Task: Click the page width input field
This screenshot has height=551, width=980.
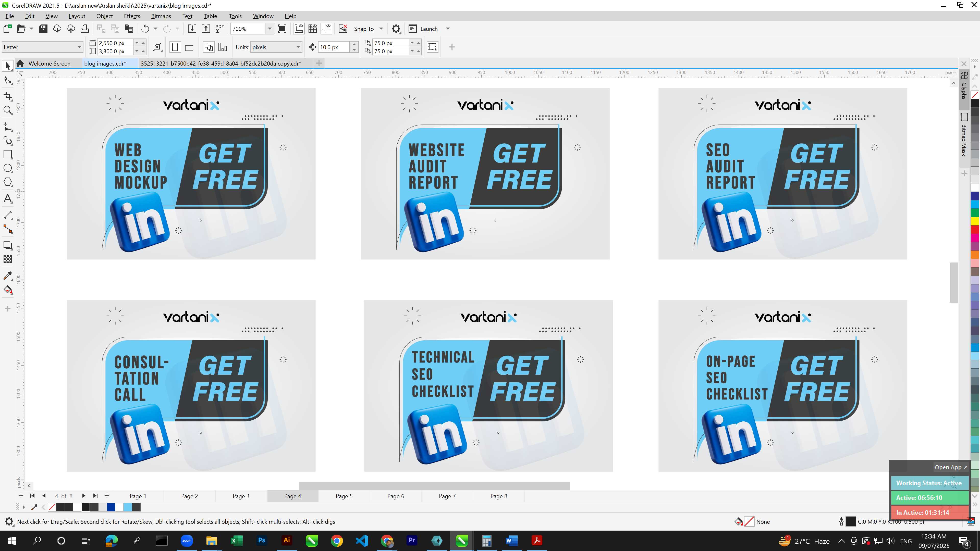Action: (116, 43)
